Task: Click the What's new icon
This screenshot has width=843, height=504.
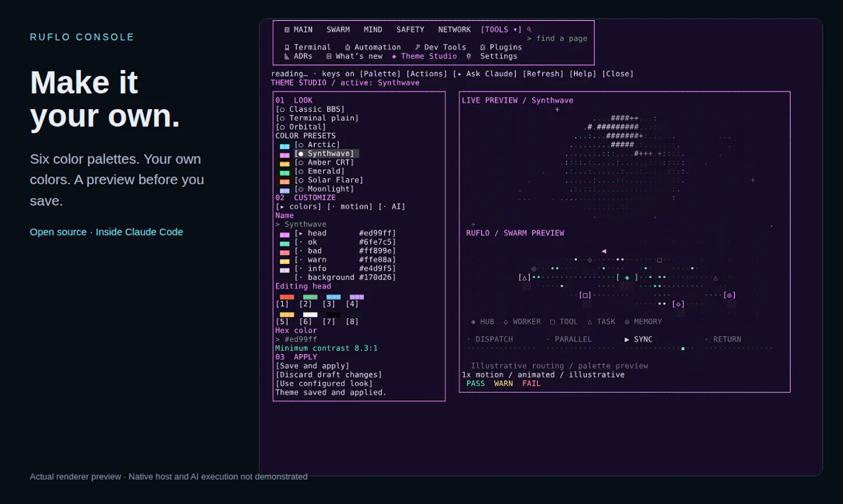Action: pos(329,56)
